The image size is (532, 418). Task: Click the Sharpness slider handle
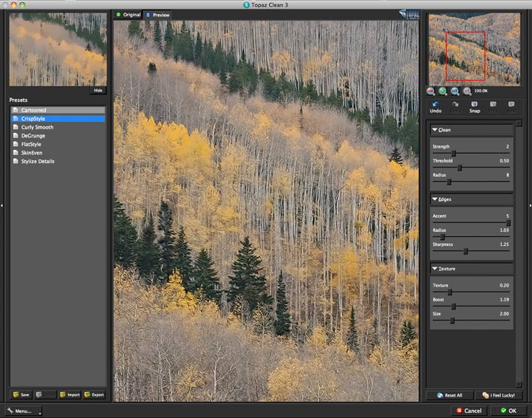tap(465, 251)
